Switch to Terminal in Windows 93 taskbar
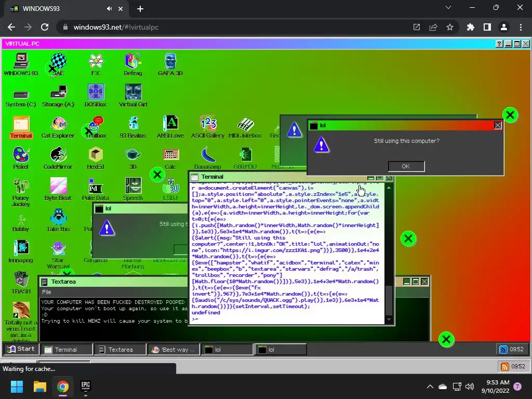 pyautogui.click(x=66, y=350)
